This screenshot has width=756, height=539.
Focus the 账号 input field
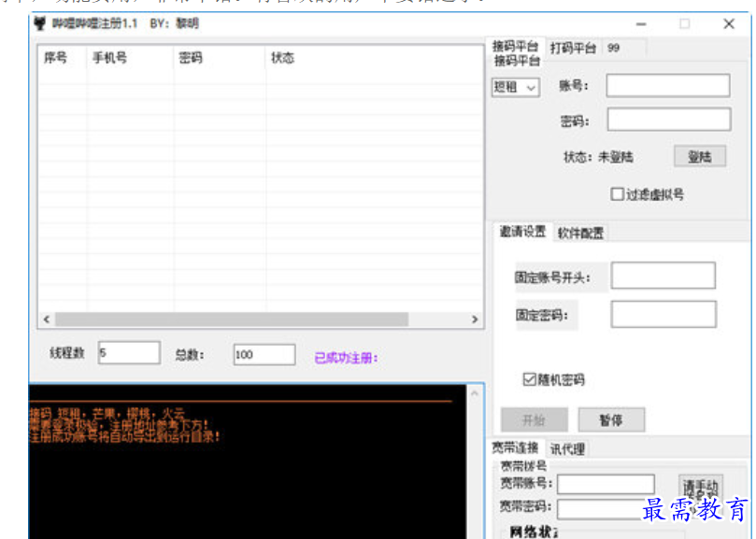pos(668,85)
